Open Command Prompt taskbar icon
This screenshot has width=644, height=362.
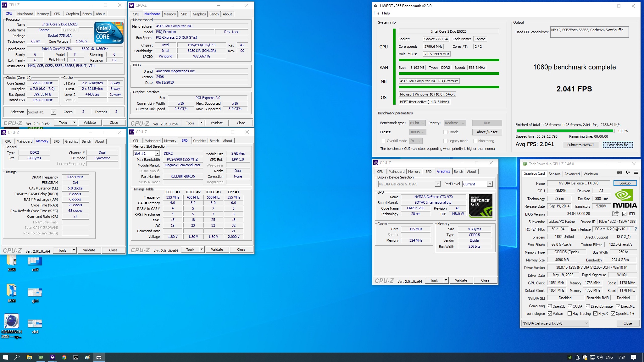(x=76, y=357)
